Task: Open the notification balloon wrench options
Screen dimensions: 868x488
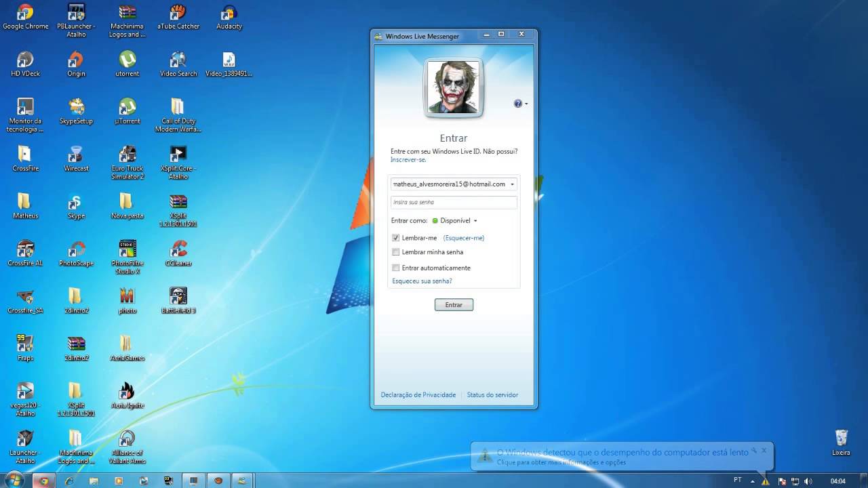Action: click(753, 450)
